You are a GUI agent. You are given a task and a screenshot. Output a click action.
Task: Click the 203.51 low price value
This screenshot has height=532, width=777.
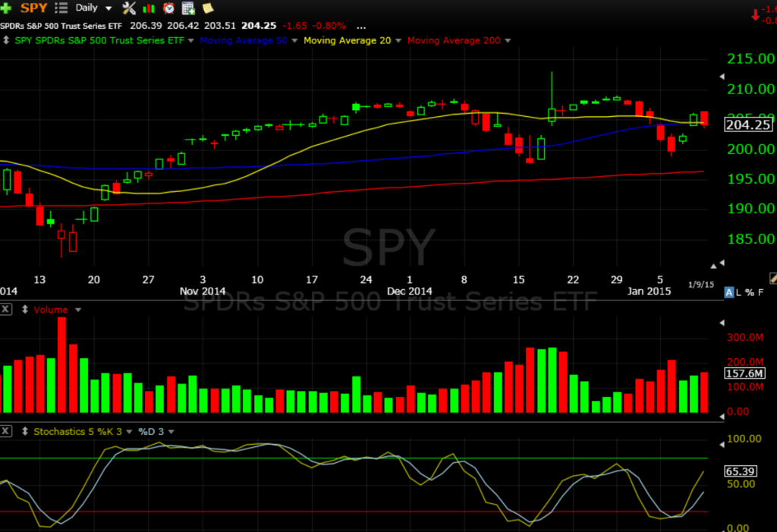point(220,26)
